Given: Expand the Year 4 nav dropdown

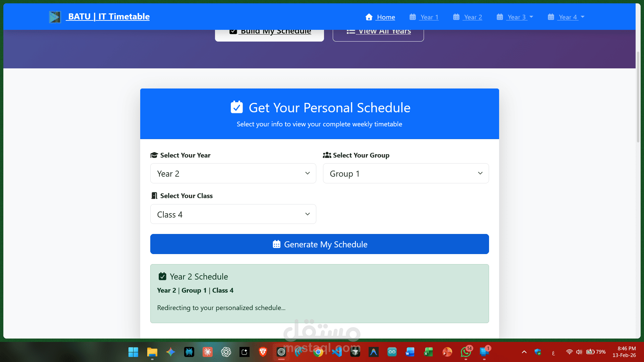Looking at the screenshot, I should point(566,17).
